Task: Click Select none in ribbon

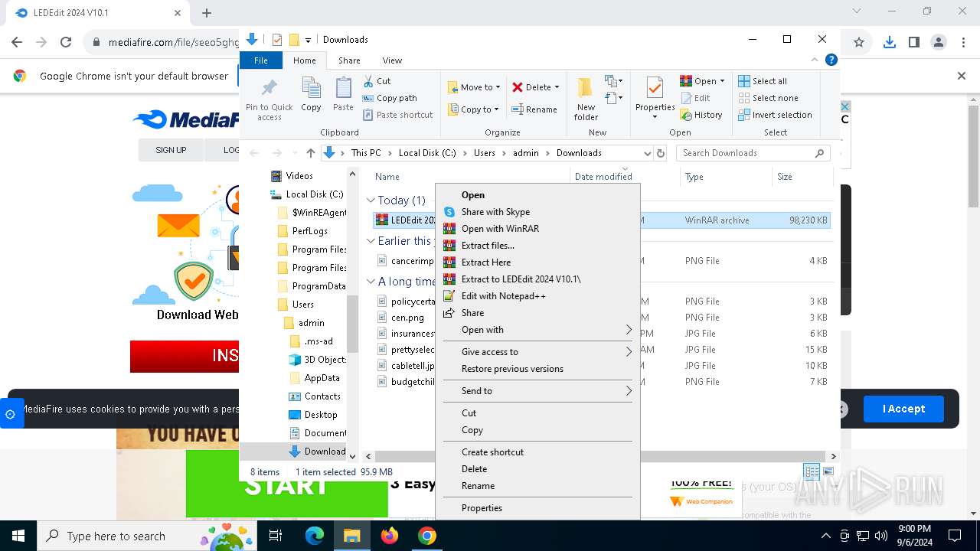Action: (768, 98)
